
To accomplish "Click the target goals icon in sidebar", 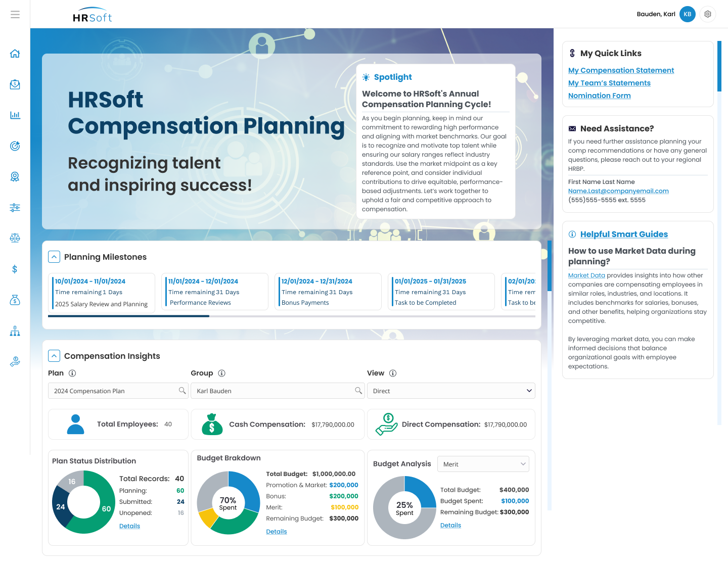I will (15, 146).
